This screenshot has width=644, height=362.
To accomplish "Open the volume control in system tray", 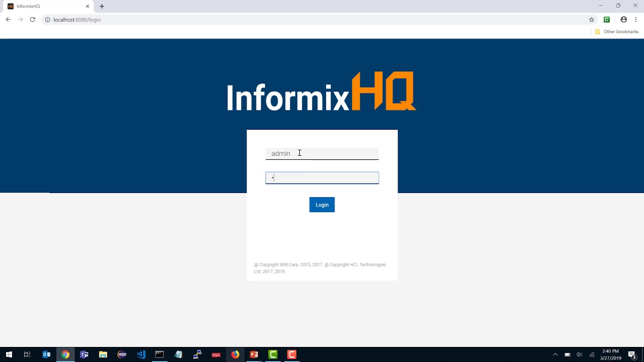I will (580, 354).
